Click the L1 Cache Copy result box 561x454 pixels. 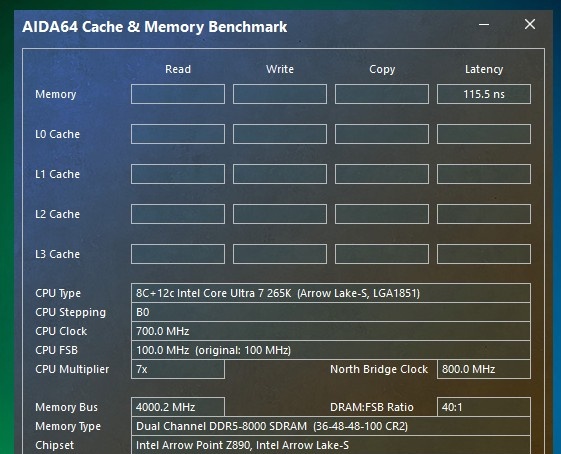click(x=382, y=174)
